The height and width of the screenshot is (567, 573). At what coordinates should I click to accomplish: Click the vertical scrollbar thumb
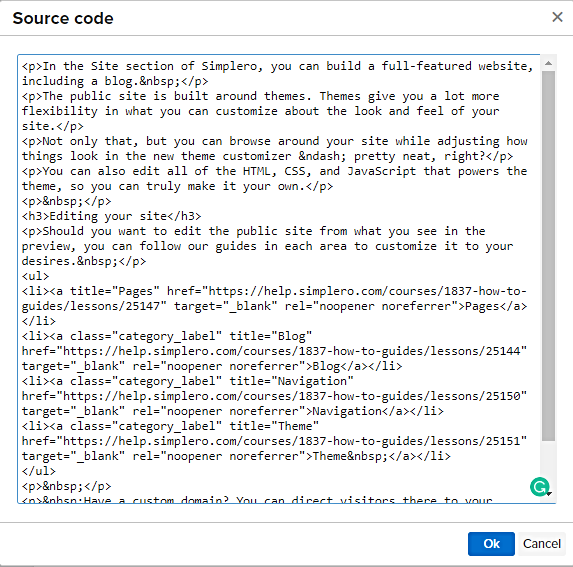548,256
